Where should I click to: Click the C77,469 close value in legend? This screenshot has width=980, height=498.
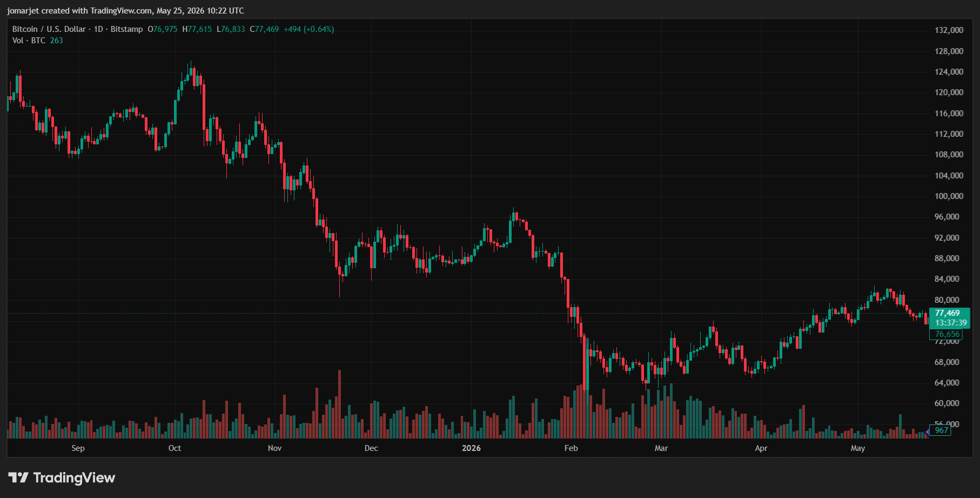pyautogui.click(x=264, y=29)
